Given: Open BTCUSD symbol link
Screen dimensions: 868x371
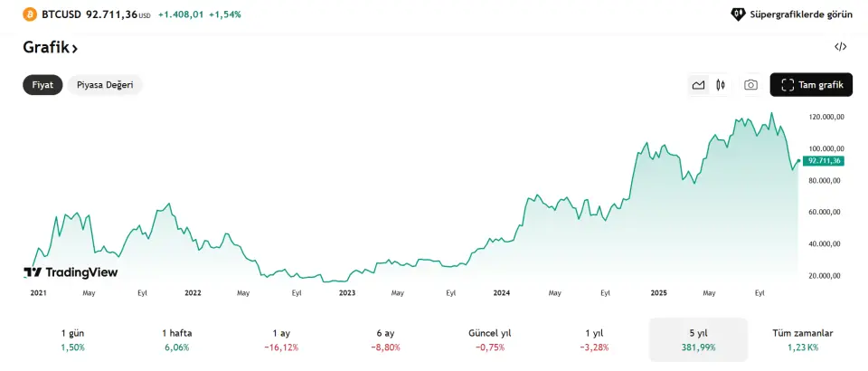Looking at the screenshot, I should coord(61,14).
